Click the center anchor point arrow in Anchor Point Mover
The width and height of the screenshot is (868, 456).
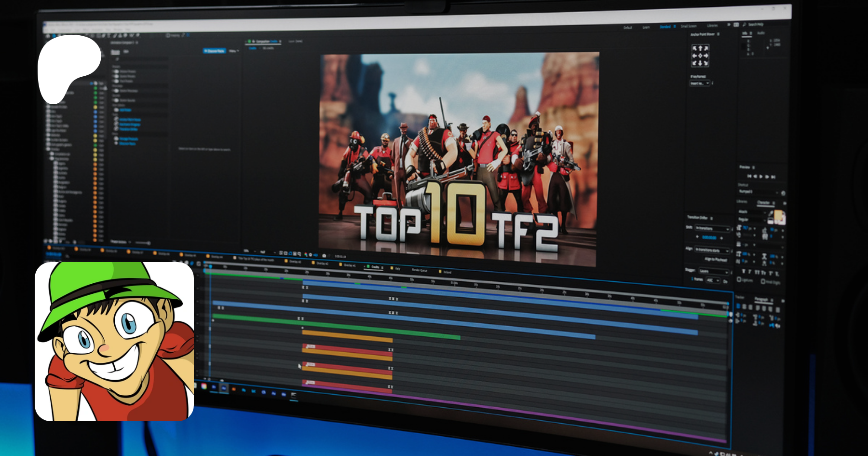[700, 55]
